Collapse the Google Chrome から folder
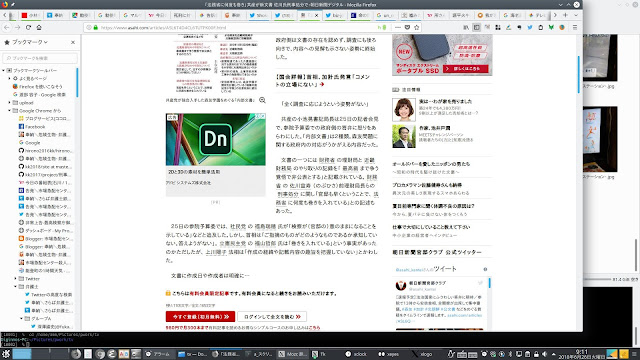 click(x=9, y=111)
